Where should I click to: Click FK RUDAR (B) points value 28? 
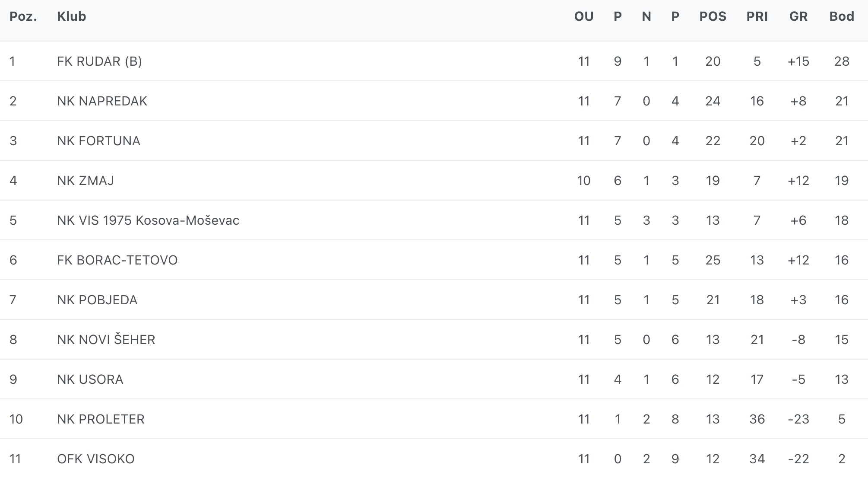(842, 61)
